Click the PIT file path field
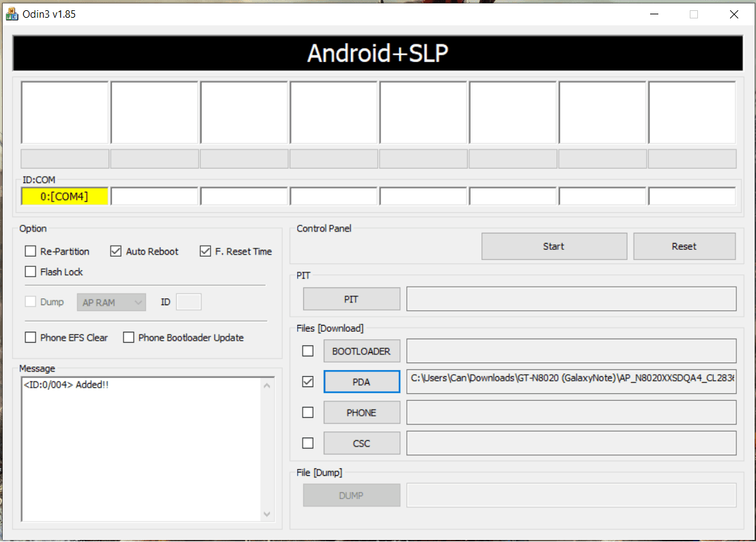Image resolution: width=756 pixels, height=542 pixels. pyautogui.click(x=572, y=299)
